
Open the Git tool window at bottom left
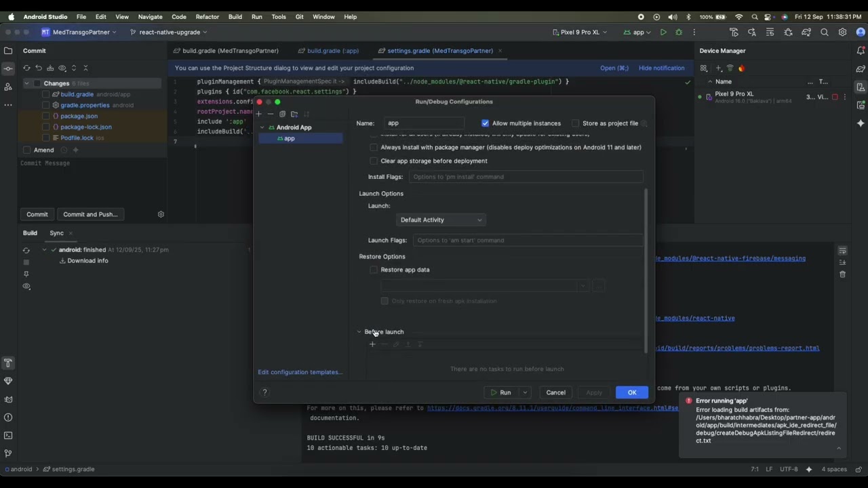[8, 453]
